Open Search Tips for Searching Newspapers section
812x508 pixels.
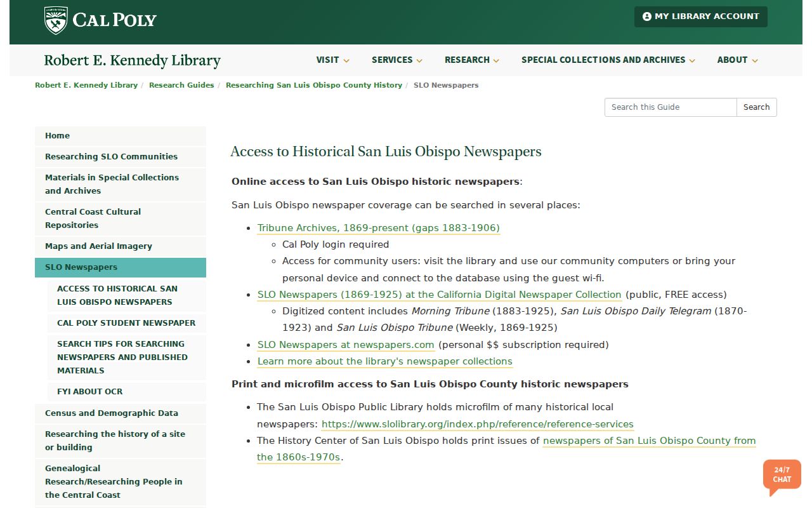(x=127, y=358)
